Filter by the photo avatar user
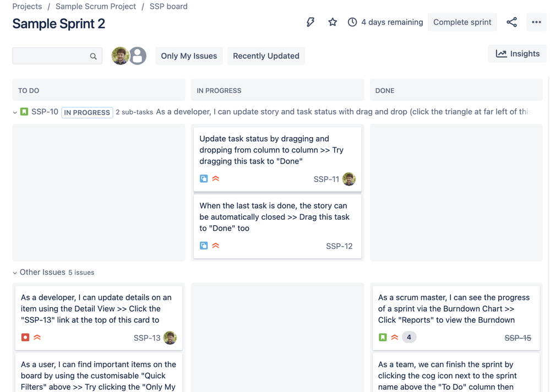Viewport: 550px width, 392px height. pos(121,56)
